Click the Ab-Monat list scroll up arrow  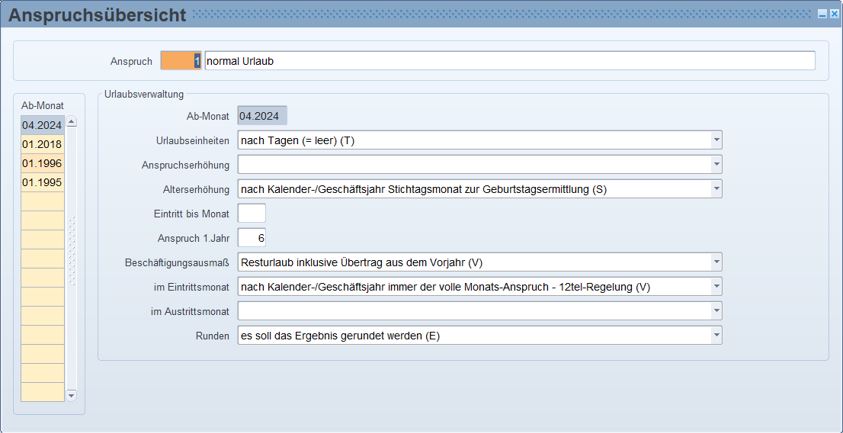click(71, 123)
